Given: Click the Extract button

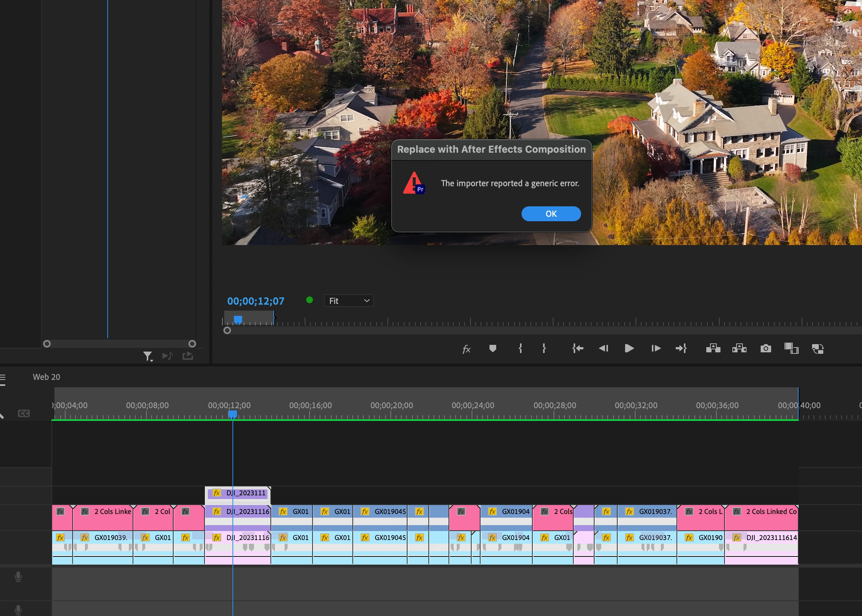Looking at the screenshot, I should pos(739,348).
